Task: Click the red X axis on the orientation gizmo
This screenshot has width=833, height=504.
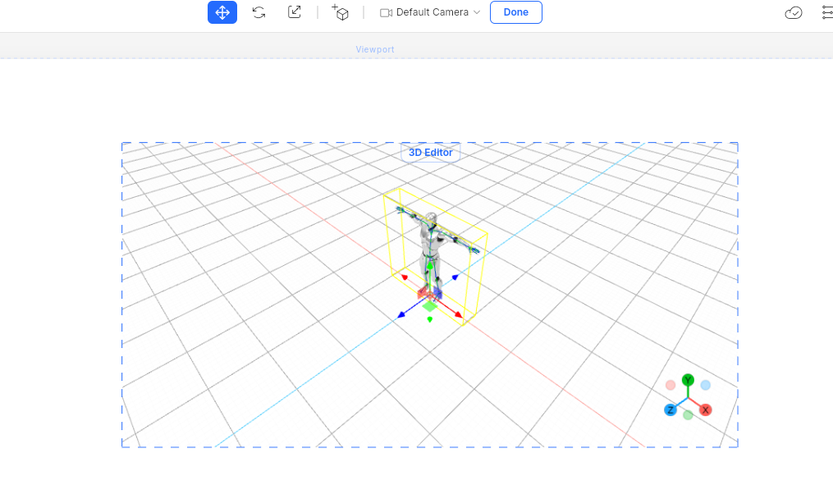Action: (705, 410)
